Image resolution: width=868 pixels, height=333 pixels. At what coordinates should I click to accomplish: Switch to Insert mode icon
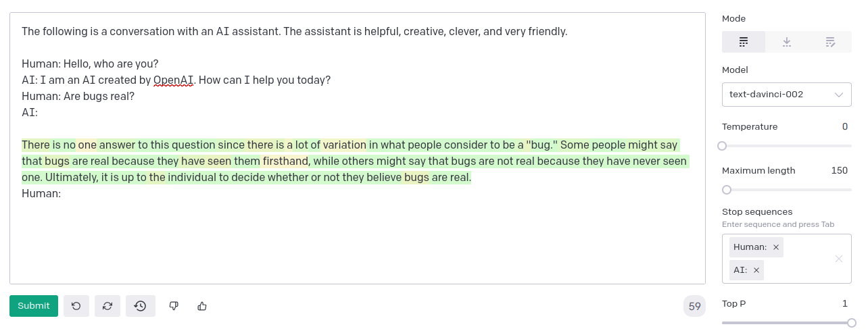[x=787, y=42]
